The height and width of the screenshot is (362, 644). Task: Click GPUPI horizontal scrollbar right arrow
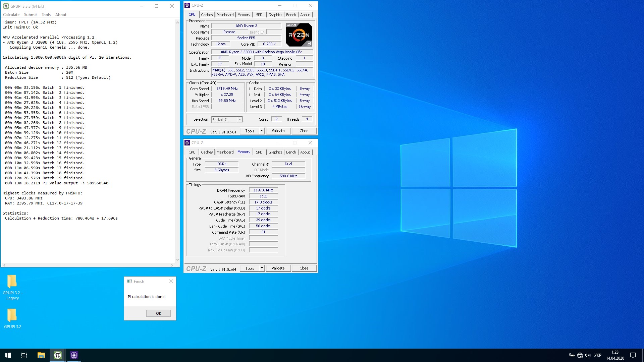click(172, 265)
